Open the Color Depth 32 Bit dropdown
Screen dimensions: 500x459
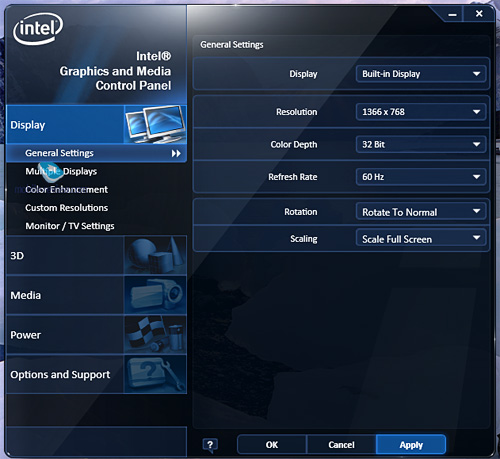point(421,144)
